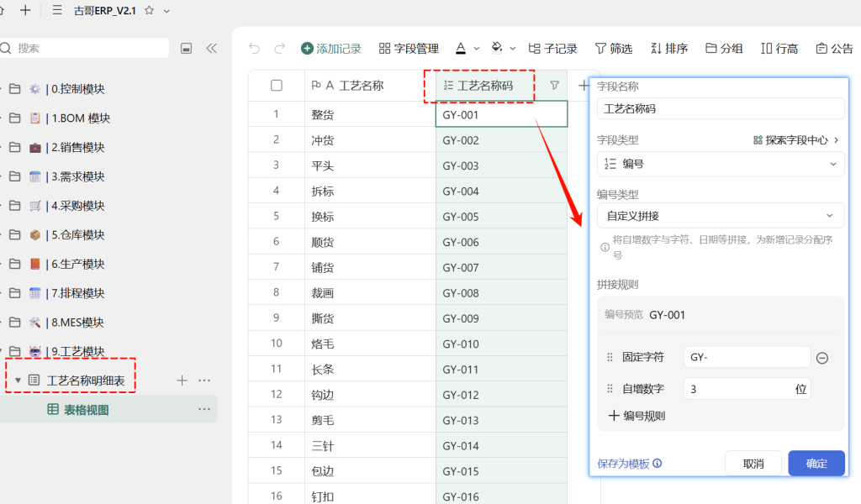Viewport: 861px width, 504px height.
Task: Click the plus next to 工艺名称明细表
Action: pos(182,380)
